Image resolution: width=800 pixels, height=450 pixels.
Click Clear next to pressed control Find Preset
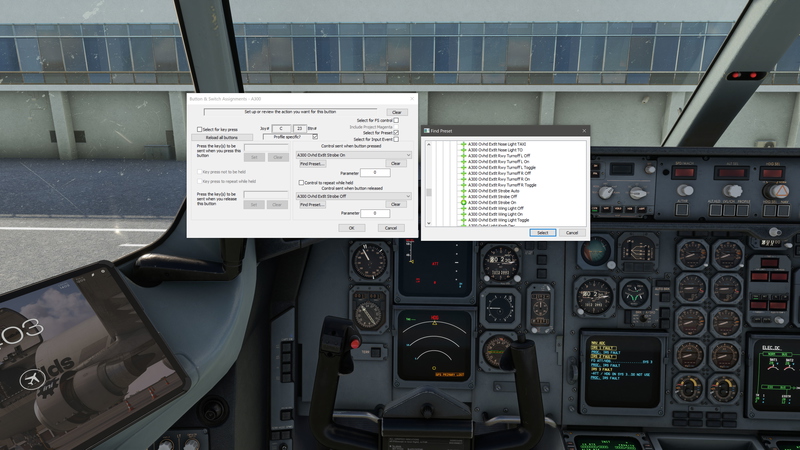(x=395, y=163)
